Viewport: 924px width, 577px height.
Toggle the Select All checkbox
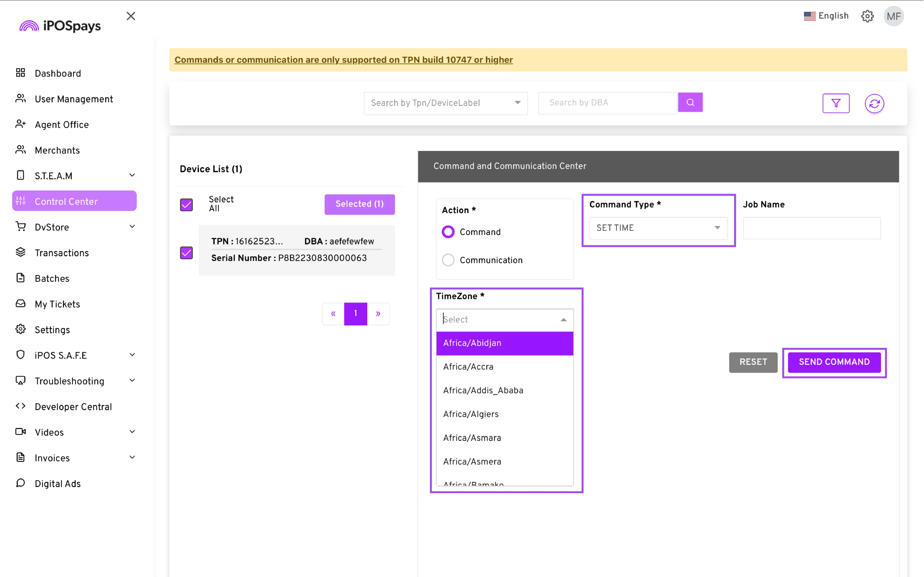(186, 205)
